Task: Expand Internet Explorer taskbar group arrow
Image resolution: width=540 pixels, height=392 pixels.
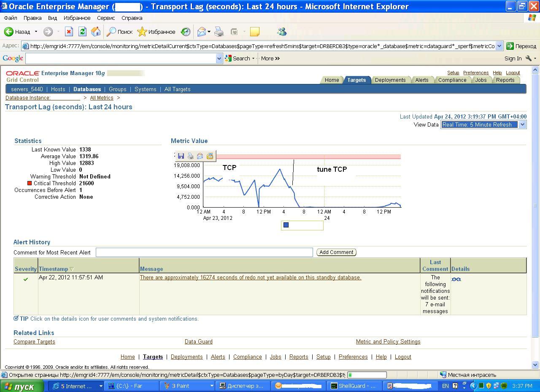Action: tap(100, 386)
